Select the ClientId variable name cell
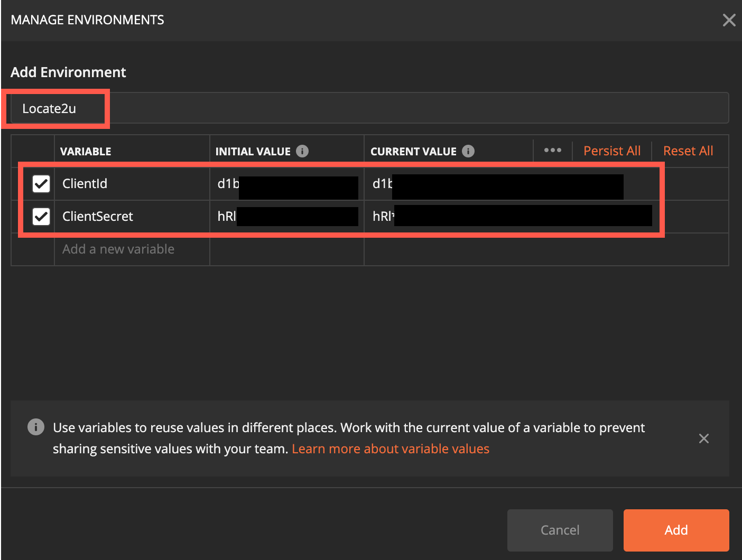Screen dimensions: 742x560 point(132,184)
